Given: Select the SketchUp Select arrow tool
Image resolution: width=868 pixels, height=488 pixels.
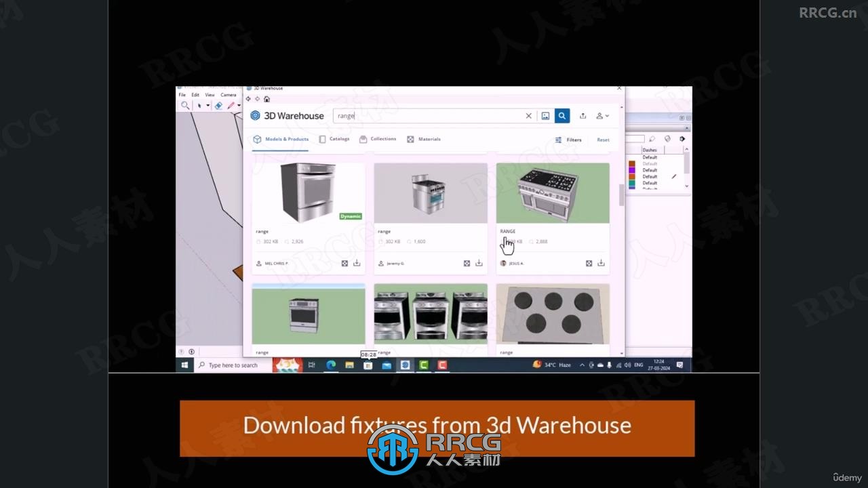Looking at the screenshot, I should point(199,105).
